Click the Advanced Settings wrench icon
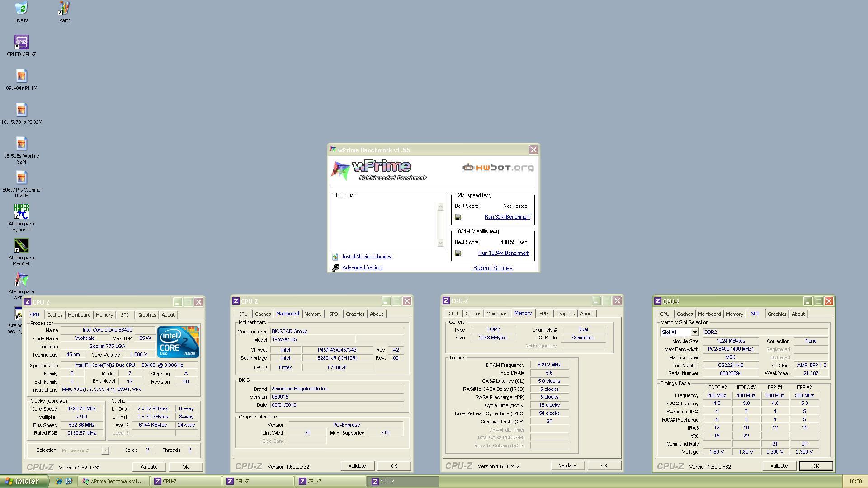The height and width of the screenshot is (488, 868). pyautogui.click(x=335, y=268)
